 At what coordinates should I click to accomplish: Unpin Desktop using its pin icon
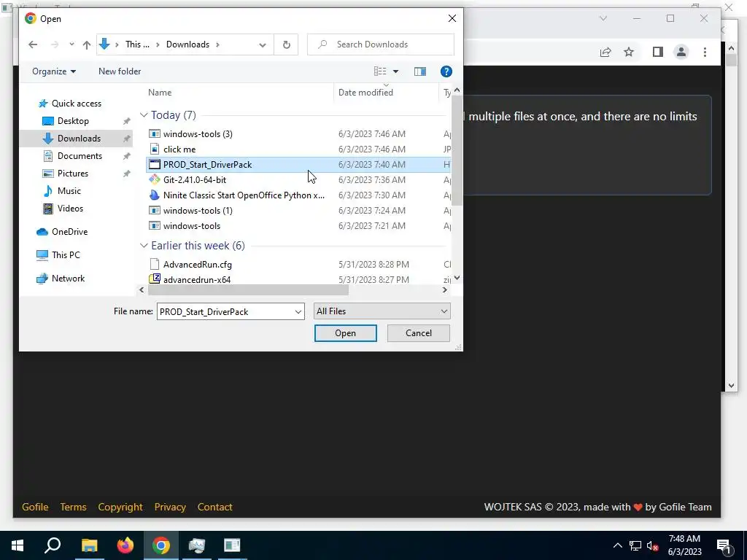[127, 121]
